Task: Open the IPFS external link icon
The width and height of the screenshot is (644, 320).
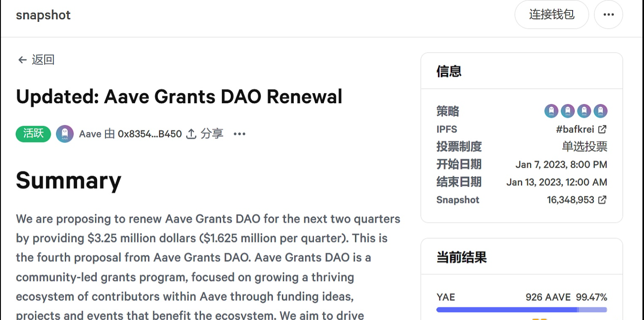Action: 602,129
